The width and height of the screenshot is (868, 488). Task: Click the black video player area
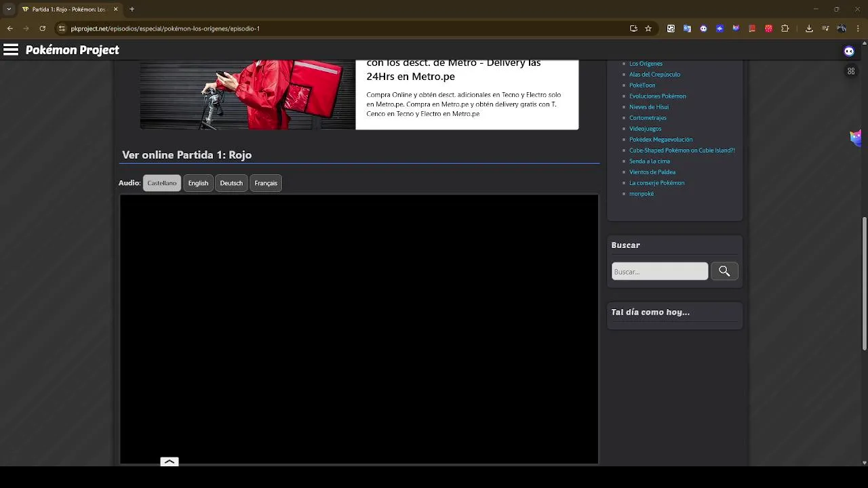pos(359,329)
